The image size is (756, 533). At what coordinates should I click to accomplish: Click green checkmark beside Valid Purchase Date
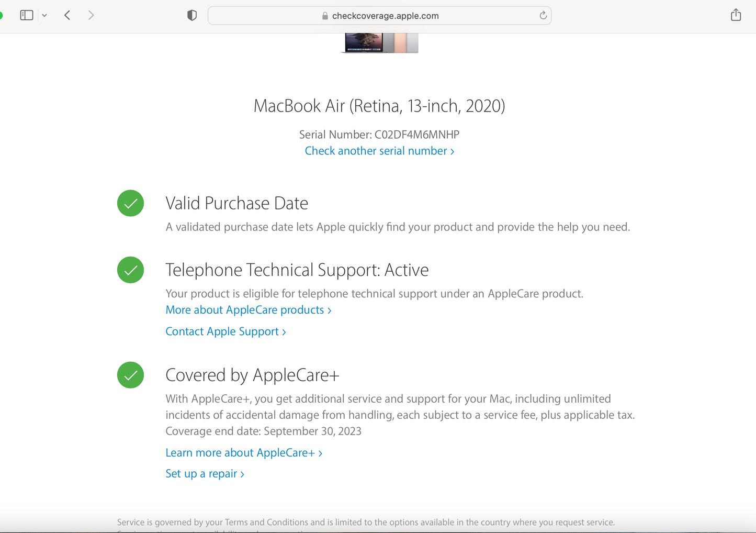pyautogui.click(x=130, y=203)
